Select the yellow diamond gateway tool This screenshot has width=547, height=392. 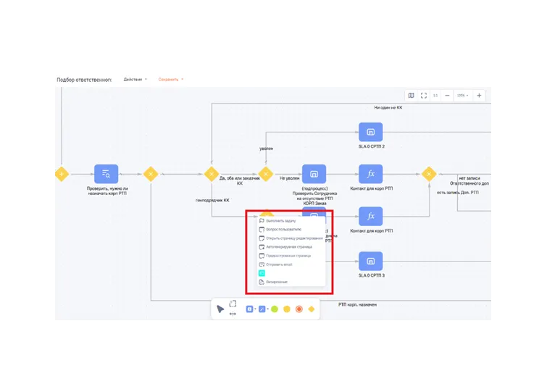click(x=312, y=309)
